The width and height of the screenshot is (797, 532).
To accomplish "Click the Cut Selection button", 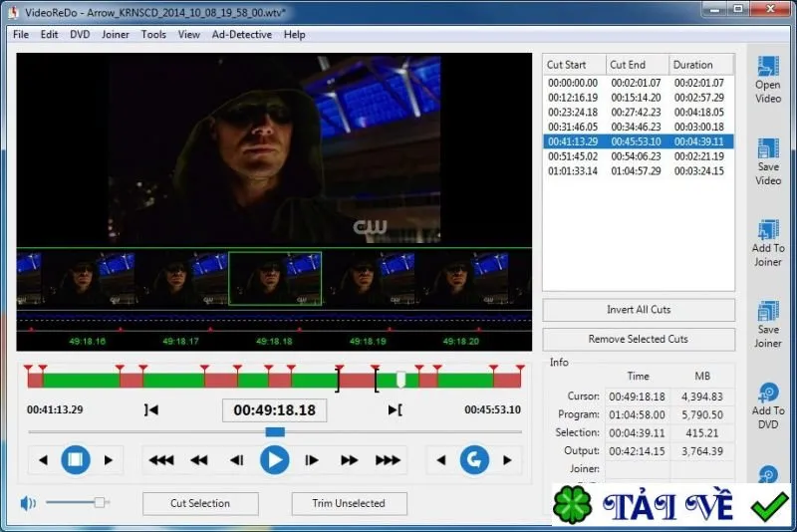I will [200, 503].
